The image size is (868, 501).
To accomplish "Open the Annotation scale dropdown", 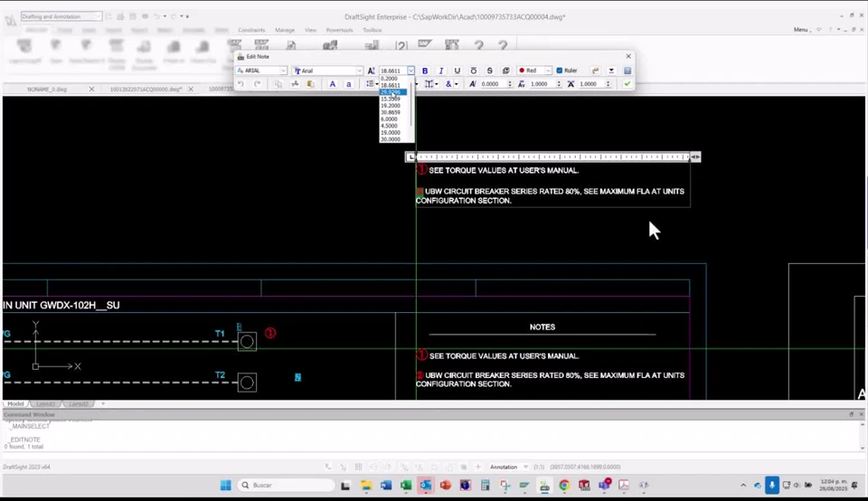I will pyautogui.click(x=525, y=468).
